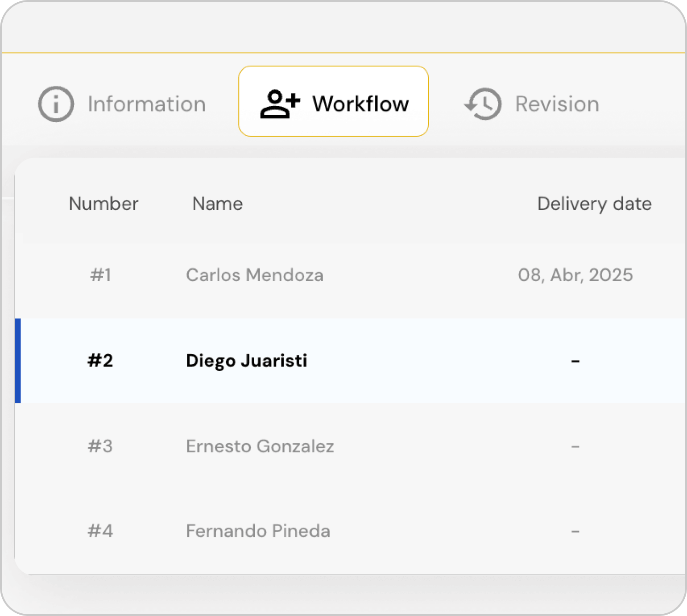Click the name Fernando Pineda
Image resolution: width=687 pixels, height=616 pixels.
click(258, 531)
